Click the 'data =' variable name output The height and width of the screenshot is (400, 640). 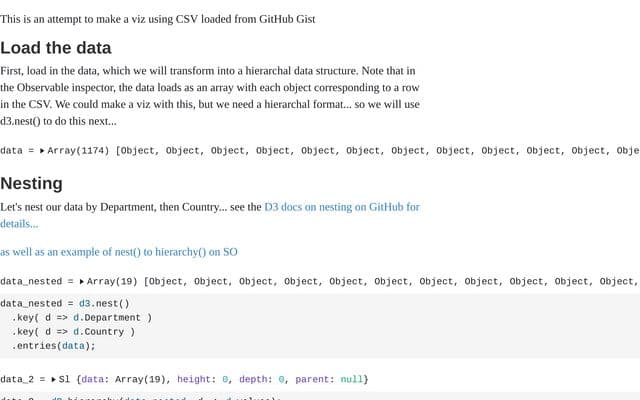coord(17,151)
